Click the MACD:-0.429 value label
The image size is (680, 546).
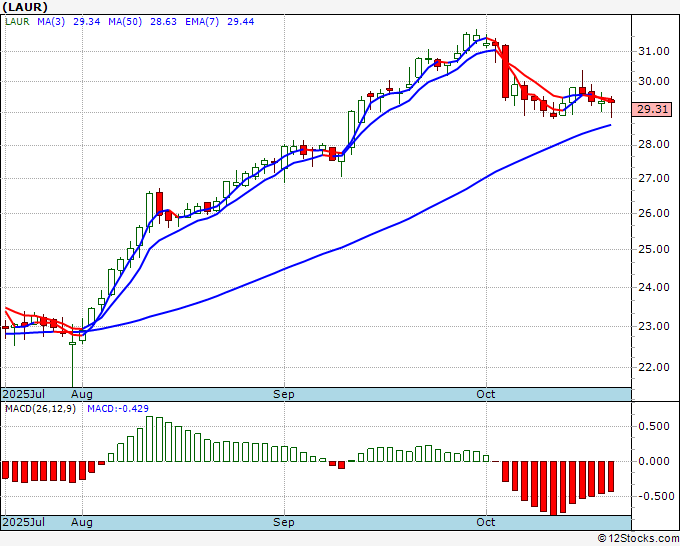point(118,409)
